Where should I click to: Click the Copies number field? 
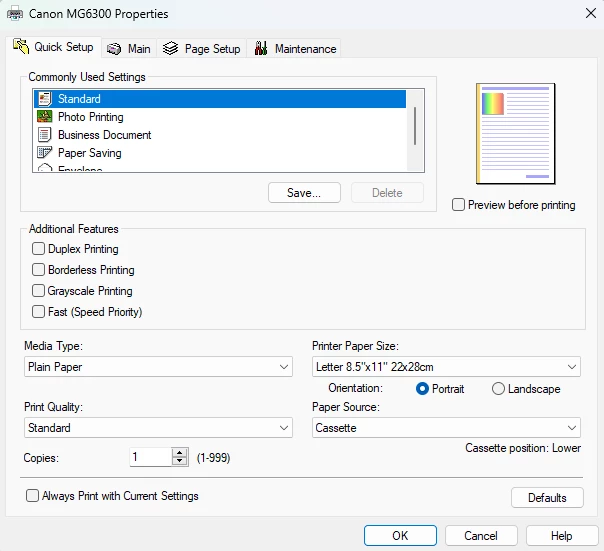[151, 457]
